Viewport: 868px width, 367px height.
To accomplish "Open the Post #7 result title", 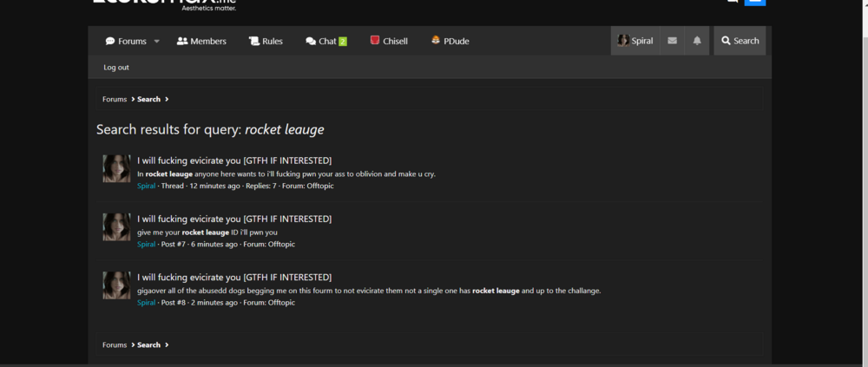I will coord(234,219).
